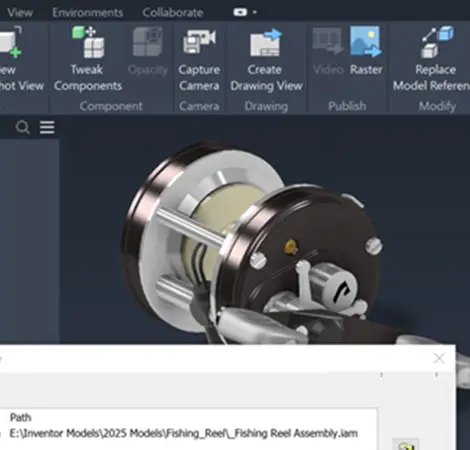Click the Modify panel label
470x450 pixels.
tap(437, 106)
